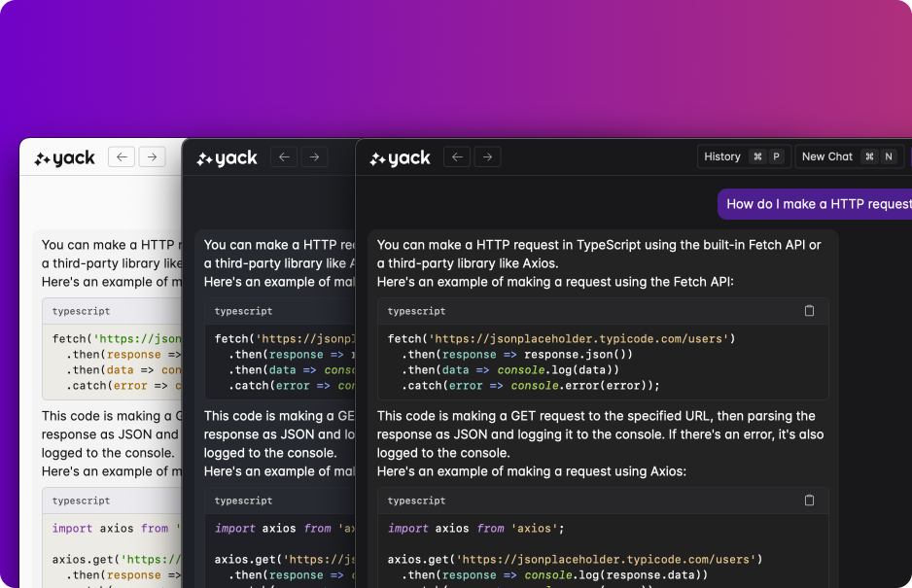
Task: Click "a third-party library like Axios." in front window
Action: pos(468,263)
